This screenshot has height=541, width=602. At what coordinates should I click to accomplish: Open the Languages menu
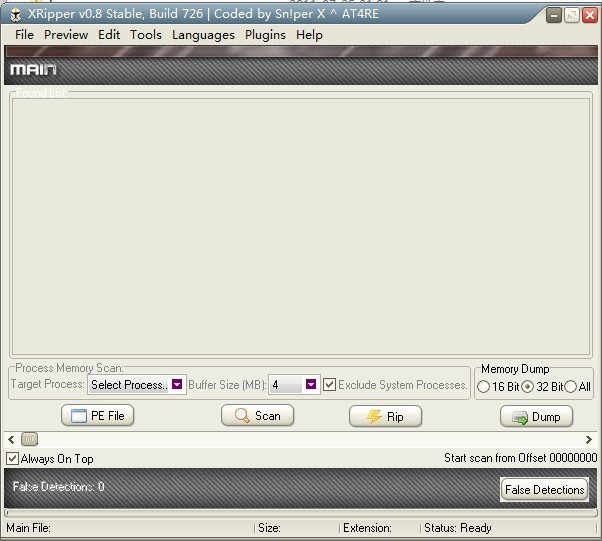click(203, 35)
